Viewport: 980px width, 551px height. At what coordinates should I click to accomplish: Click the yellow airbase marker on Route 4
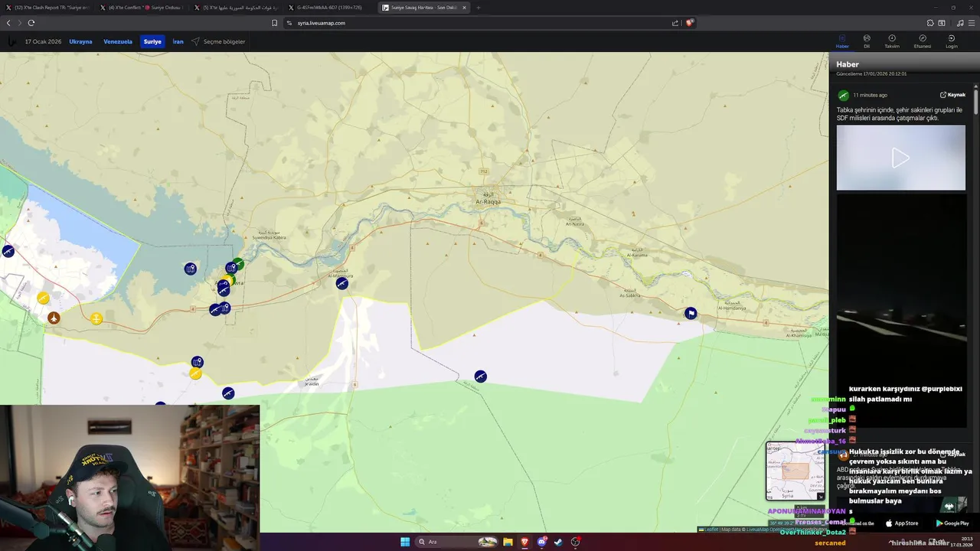(96, 318)
